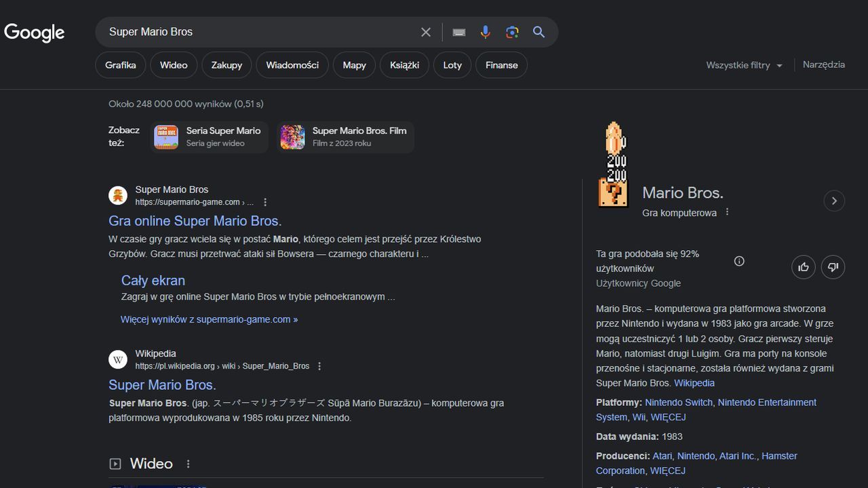Open the on-screen keyboard input tool
The width and height of the screenshot is (868, 488).
459,32
